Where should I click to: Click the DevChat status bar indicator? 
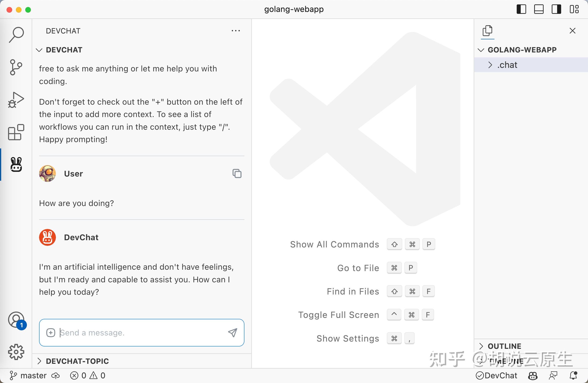click(496, 375)
